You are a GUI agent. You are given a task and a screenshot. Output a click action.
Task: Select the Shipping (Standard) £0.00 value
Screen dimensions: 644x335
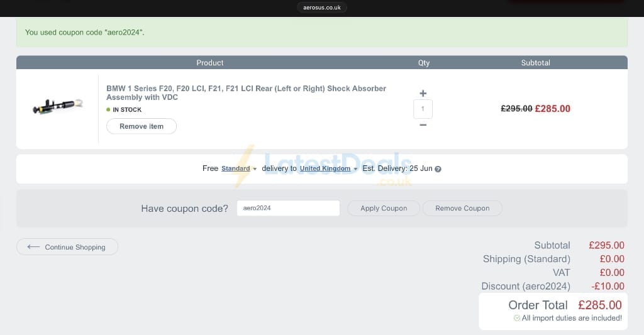click(x=612, y=259)
